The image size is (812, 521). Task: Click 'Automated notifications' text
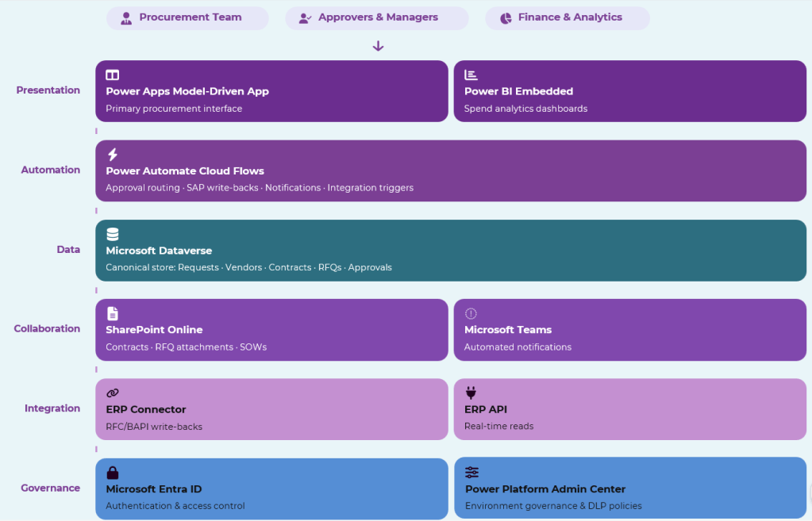[x=518, y=347]
